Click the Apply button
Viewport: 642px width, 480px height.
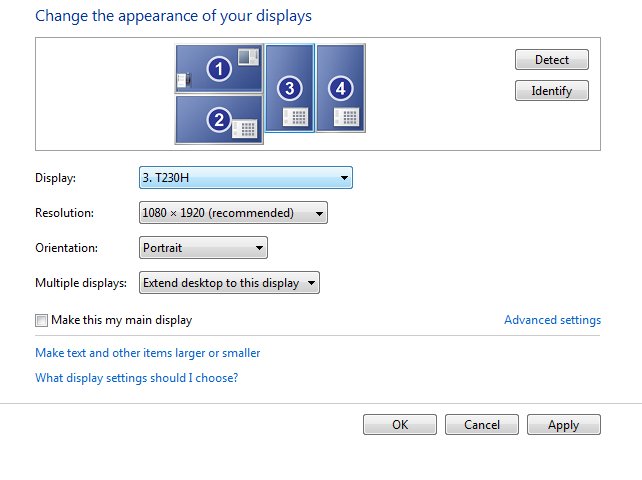564,424
